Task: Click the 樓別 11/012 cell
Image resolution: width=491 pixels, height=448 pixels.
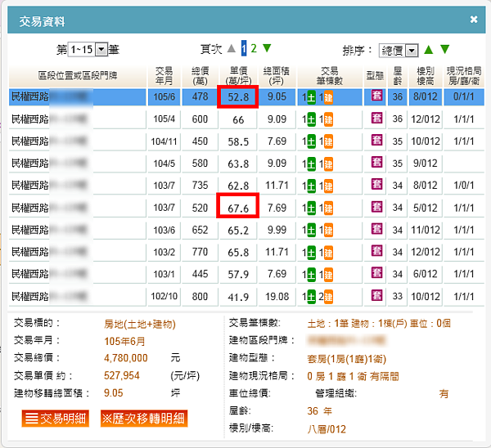Action: (426, 231)
